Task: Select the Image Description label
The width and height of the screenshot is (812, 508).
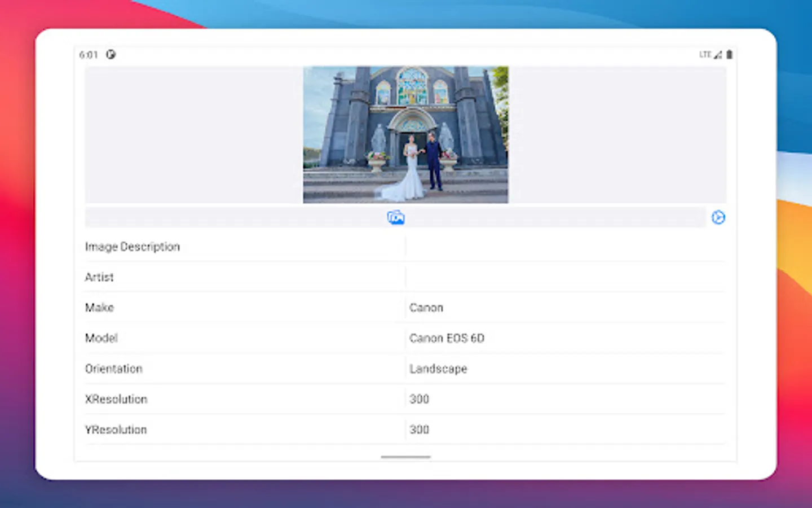Action: tap(133, 247)
